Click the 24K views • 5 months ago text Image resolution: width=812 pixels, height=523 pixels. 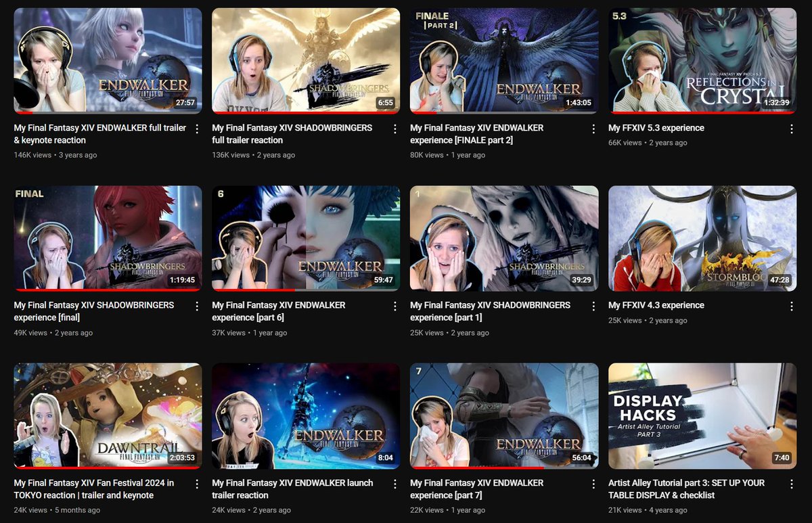[x=57, y=510]
